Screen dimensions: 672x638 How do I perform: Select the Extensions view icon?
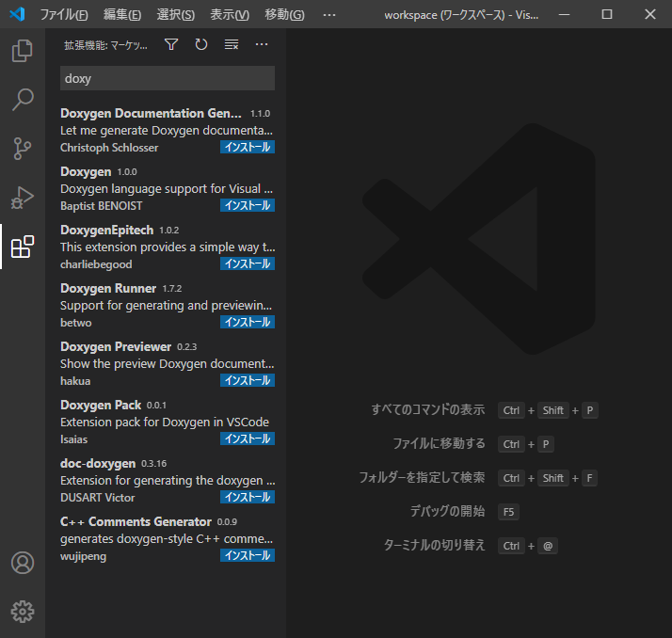coord(23,247)
